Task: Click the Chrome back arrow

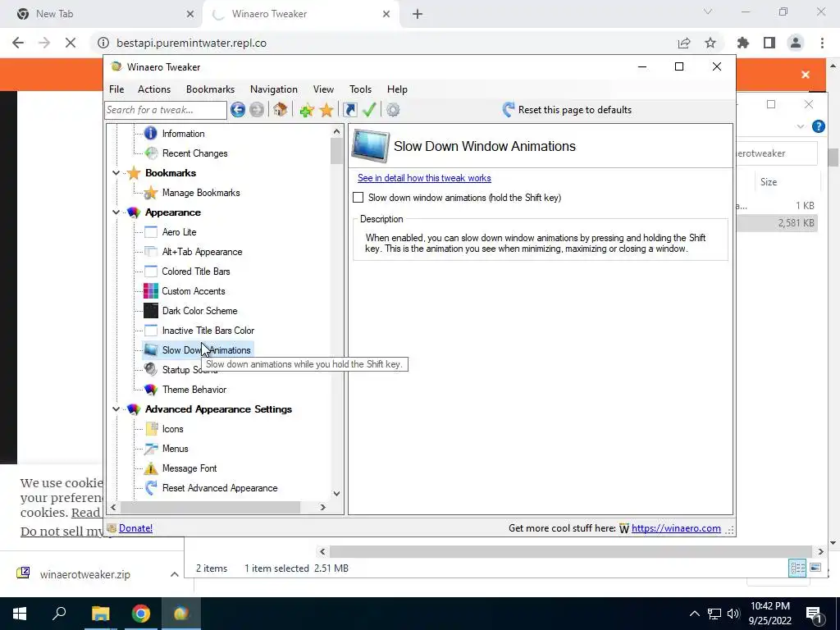Action: tap(18, 43)
